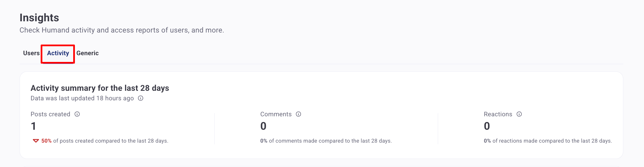This screenshot has width=644, height=167.
Task: Click the Activity summary heading
Action: click(100, 88)
